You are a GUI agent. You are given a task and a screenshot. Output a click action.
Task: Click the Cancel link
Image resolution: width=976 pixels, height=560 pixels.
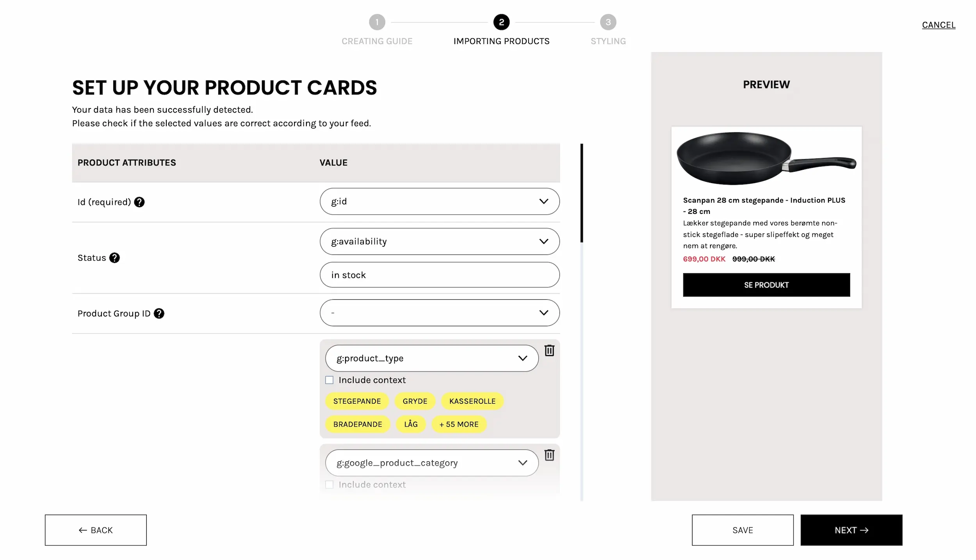point(938,25)
